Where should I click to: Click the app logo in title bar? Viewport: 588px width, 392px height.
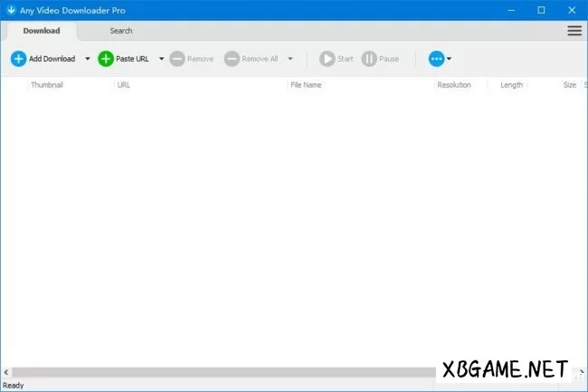coord(10,10)
